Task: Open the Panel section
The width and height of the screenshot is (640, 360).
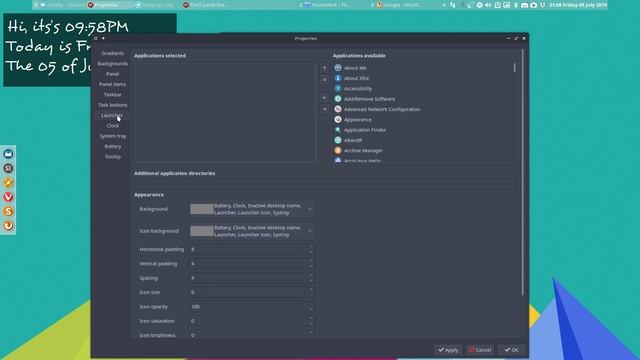Action: point(113,74)
